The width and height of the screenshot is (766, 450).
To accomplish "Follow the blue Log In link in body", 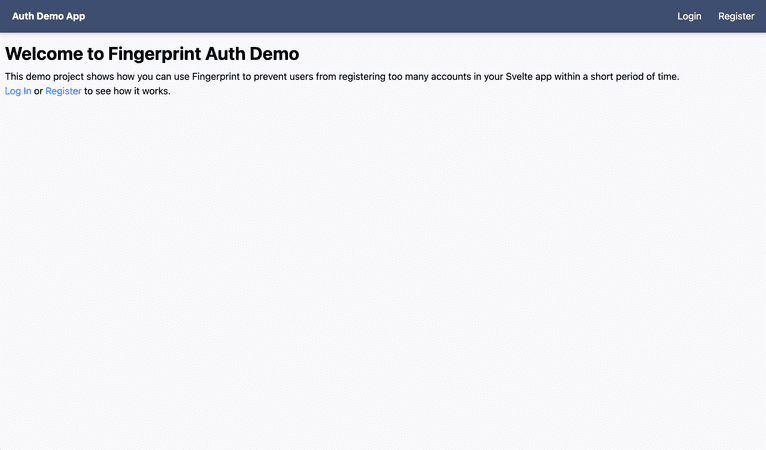I will 18,91.
